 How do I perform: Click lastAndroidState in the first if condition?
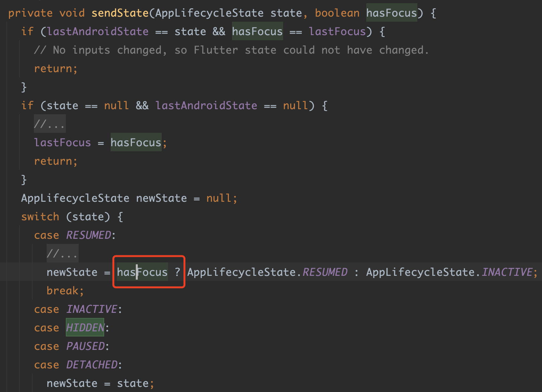point(98,32)
